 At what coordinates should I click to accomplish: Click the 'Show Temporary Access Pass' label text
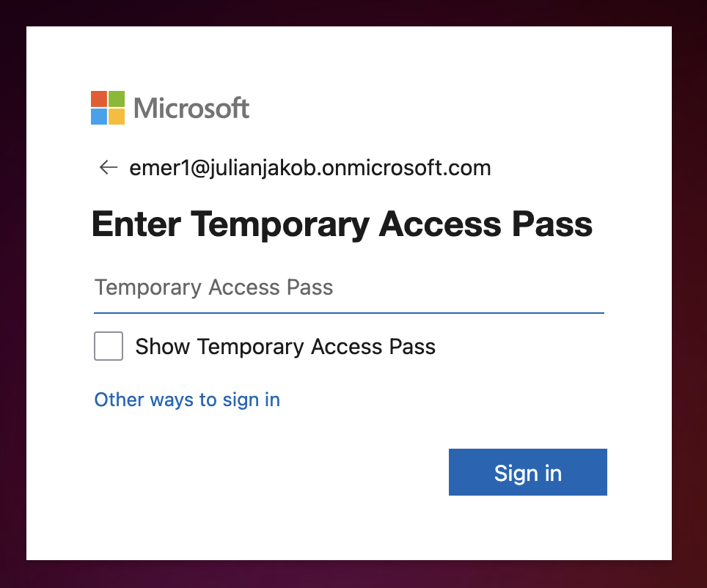(285, 347)
